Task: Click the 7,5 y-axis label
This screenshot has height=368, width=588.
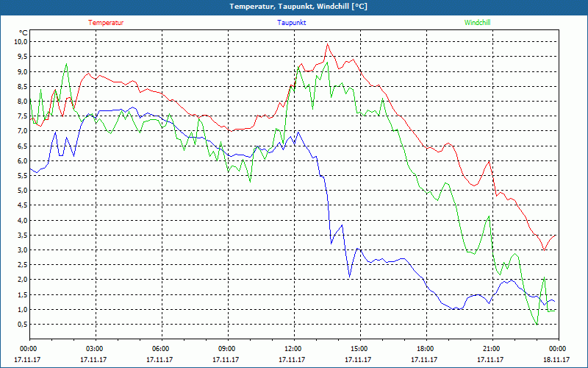Action: (23, 116)
